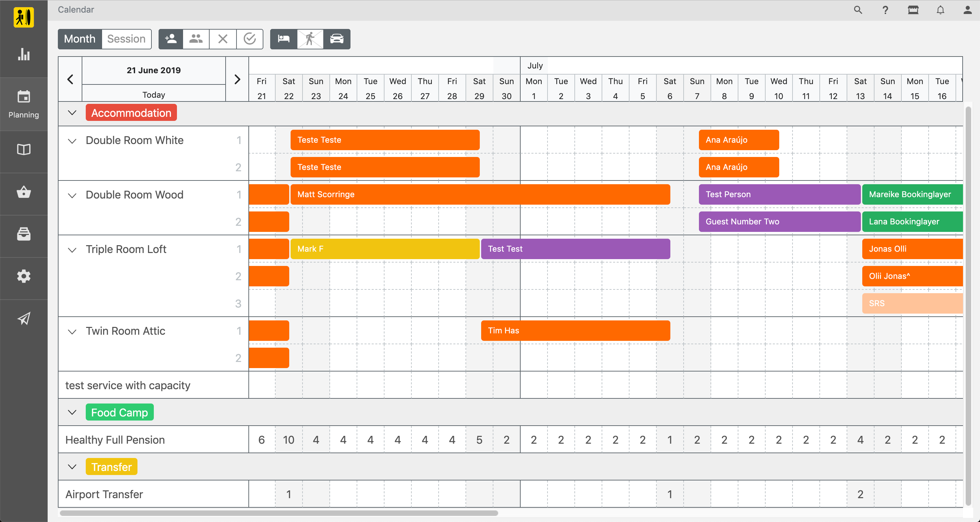Collapse the Double Room Wood row
980x522 pixels.
pyautogui.click(x=72, y=195)
